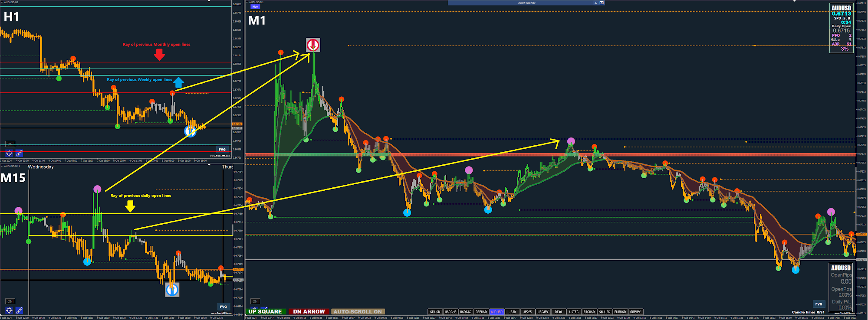Switch to the DE40 symbol

558,312
